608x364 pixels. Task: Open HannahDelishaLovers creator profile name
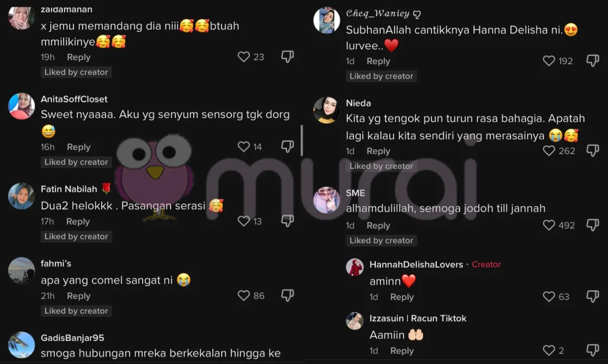click(416, 264)
